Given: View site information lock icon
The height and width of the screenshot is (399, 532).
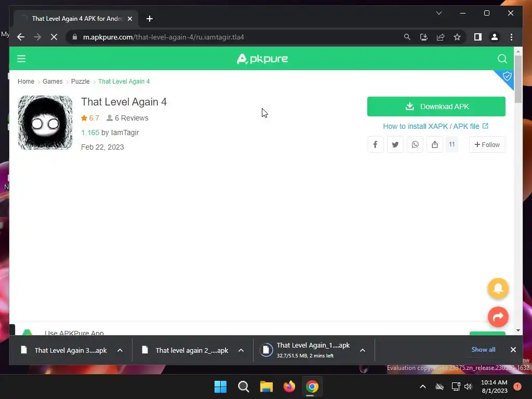Looking at the screenshot, I should (x=75, y=37).
